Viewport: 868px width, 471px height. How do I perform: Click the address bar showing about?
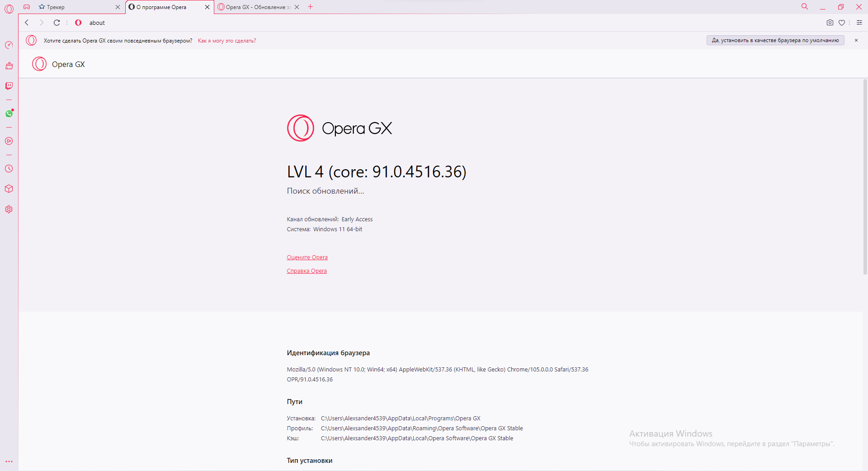[x=452, y=23]
